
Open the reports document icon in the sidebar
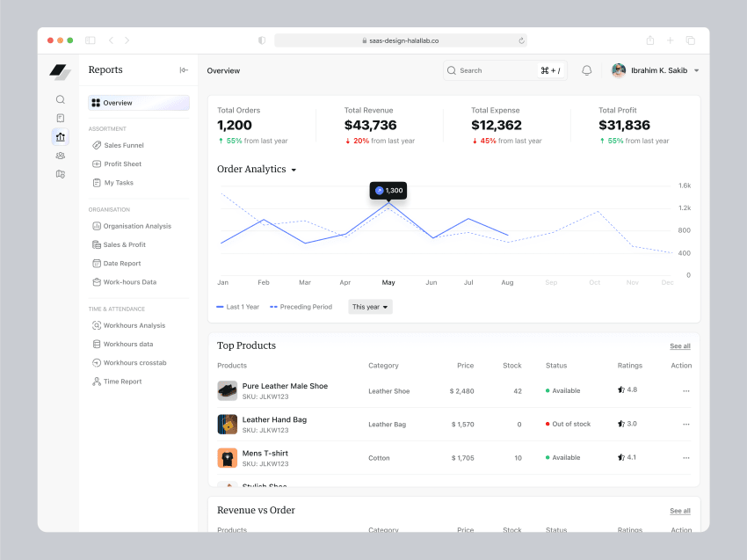pos(60,118)
